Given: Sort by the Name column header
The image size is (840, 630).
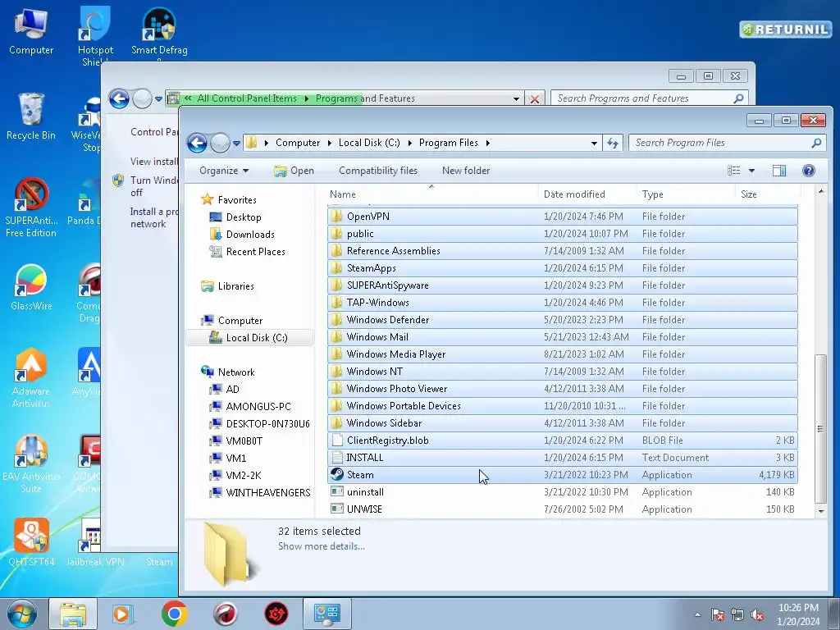Looking at the screenshot, I should point(431,194).
